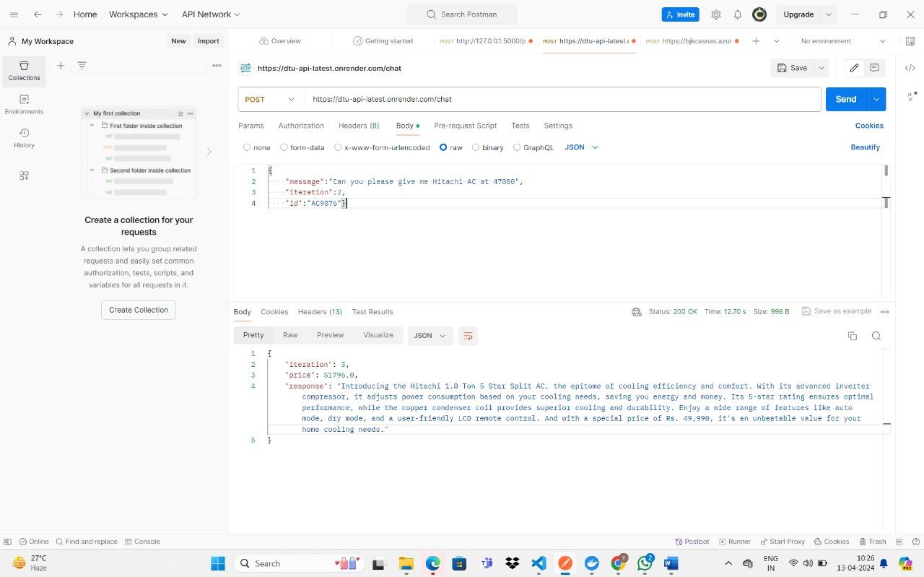
Task: Open the collections three-dot options
Action: click(217, 65)
